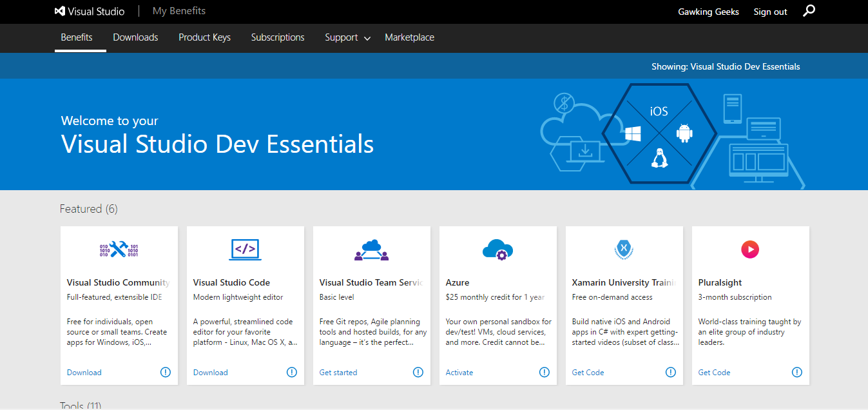
Task: Click the Azure card title
Action: point(458,282)
